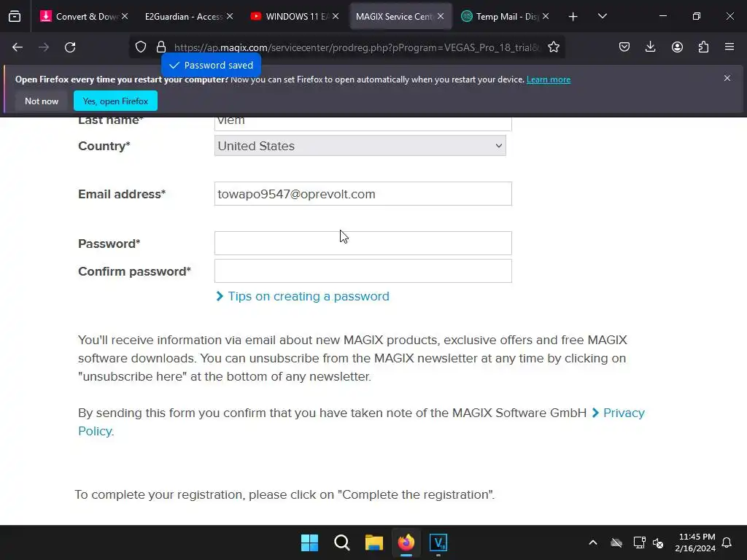Open the Downloads panel
The height and width of the screenshot is (560, 747).
click(x=650, y=47)
